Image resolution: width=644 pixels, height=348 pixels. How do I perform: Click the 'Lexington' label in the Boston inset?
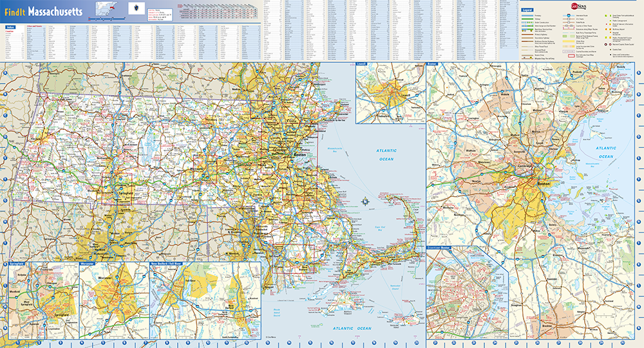click(x=473, y=118)
